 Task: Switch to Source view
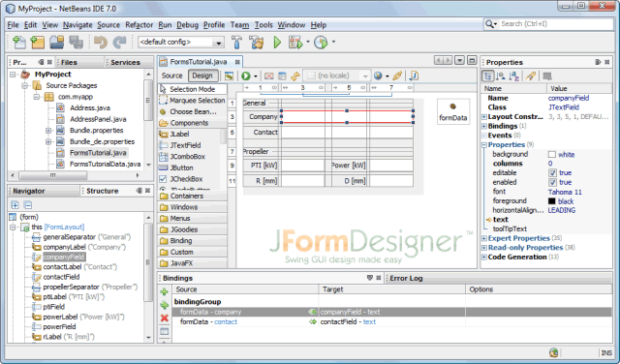pos(172,76)
